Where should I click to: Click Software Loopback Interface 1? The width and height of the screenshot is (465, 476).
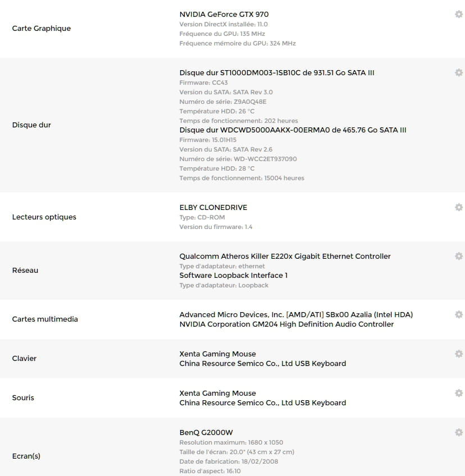[x=233, y=276]
